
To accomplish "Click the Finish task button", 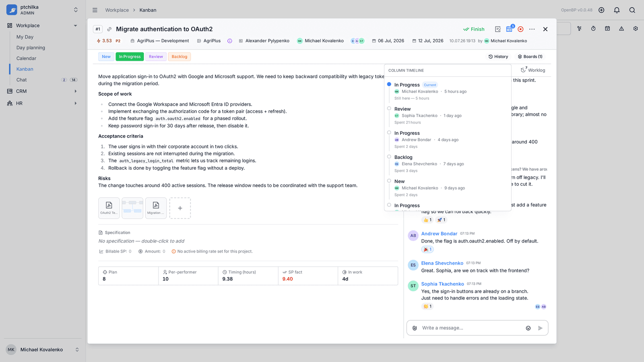I will [x=474, y=29].
